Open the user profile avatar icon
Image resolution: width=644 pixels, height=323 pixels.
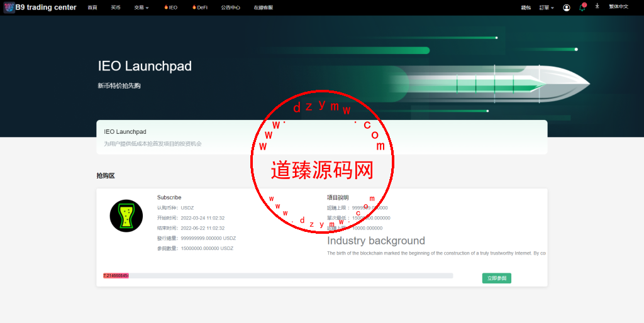tap(567, 8)
